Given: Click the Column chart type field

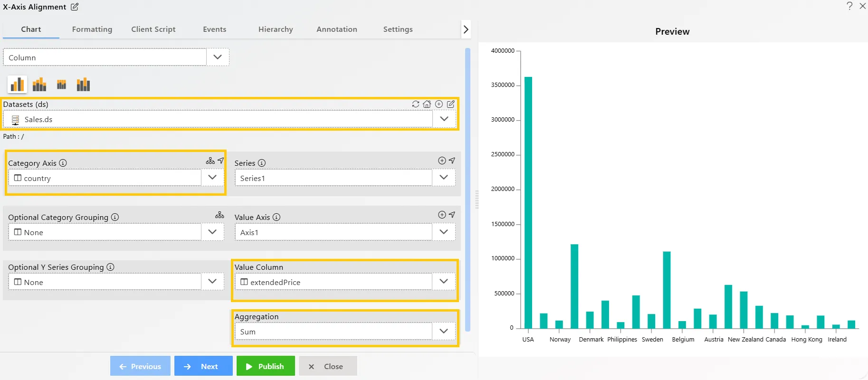Looking at the screenshot, I should pyautogui.click(x=105, y=57).
